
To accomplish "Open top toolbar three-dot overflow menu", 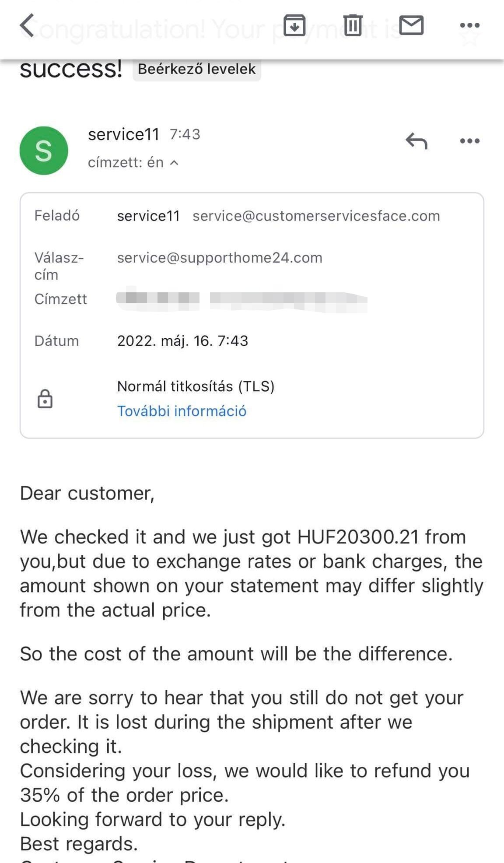I will [470, 25].
